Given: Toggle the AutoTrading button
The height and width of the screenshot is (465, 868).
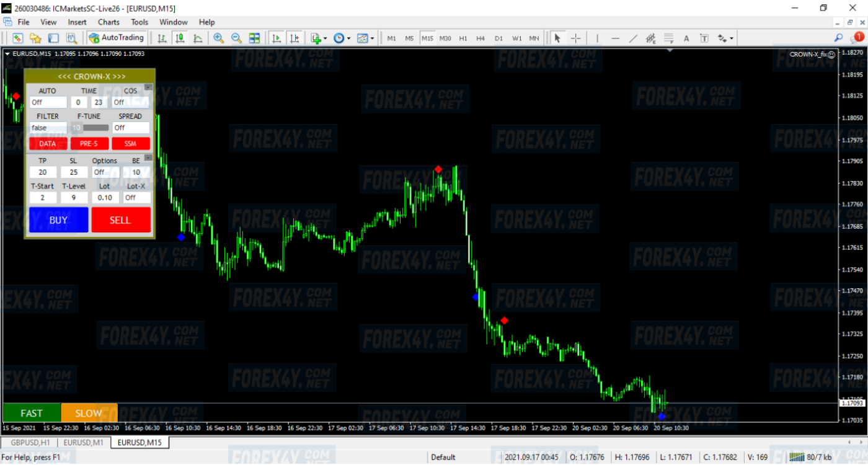Looking at the screenshot, I should [117, 38].
